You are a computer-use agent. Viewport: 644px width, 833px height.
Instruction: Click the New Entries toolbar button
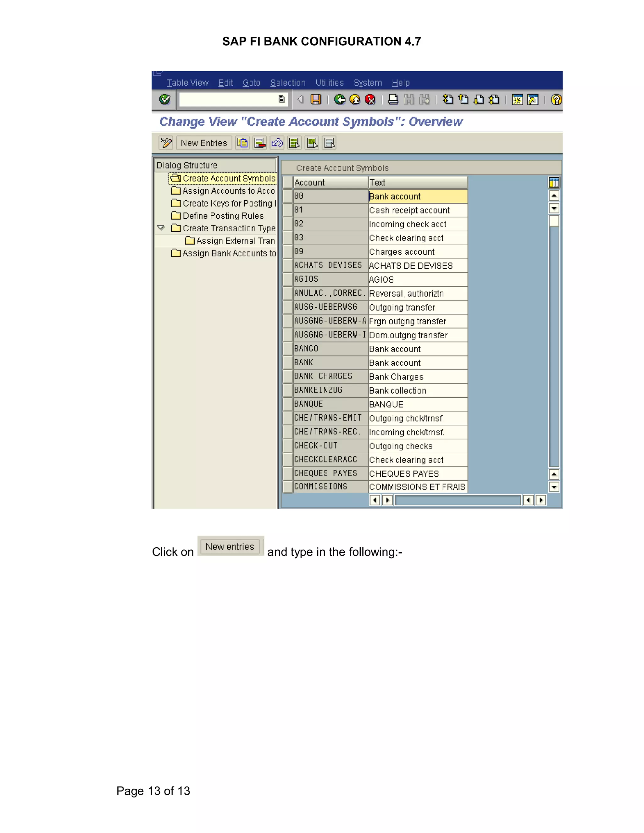[x=204, y=143]
